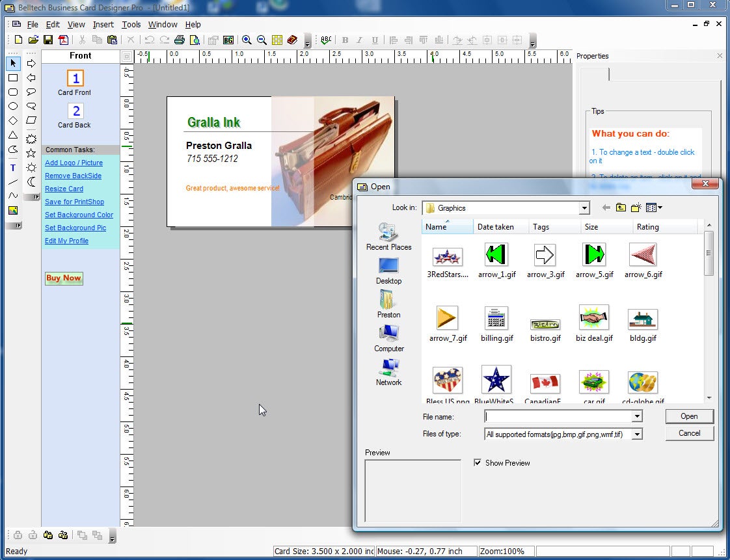This screenshot has height=560, width=730.
Task: Open the Window menu
Action: point(163,24)
